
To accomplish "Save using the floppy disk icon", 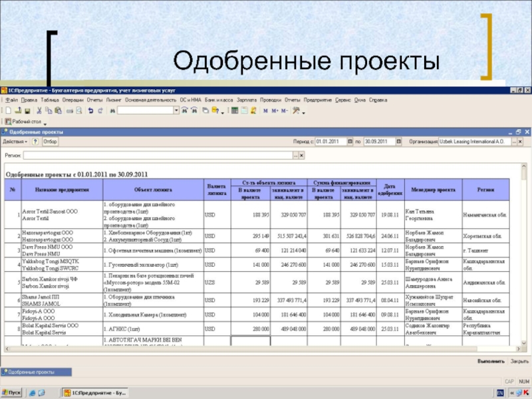I will pyautogui.click(x=27, y=110).
